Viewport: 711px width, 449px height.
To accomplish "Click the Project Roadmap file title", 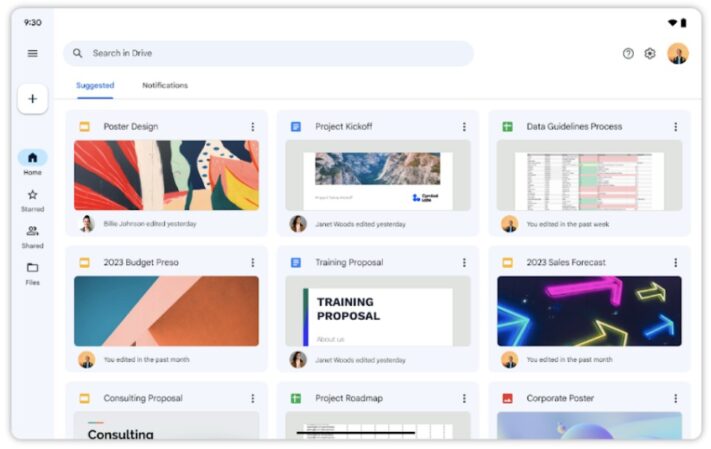I will point(349,398).
